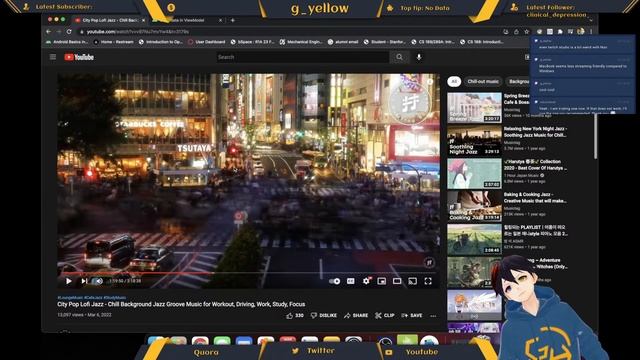Open the Student - Stanfor... bookmark
The image size is (640, 360).
point(384,42)
